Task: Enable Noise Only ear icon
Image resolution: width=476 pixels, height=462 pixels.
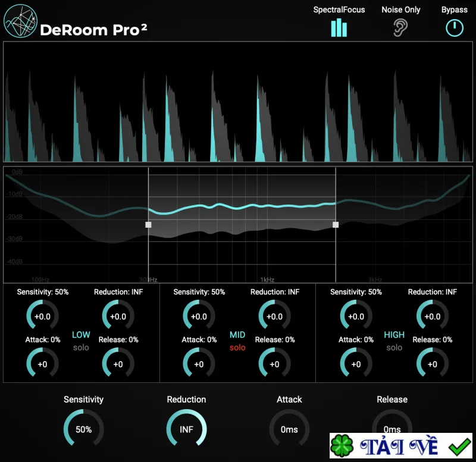Action: [x=400, y=27]
